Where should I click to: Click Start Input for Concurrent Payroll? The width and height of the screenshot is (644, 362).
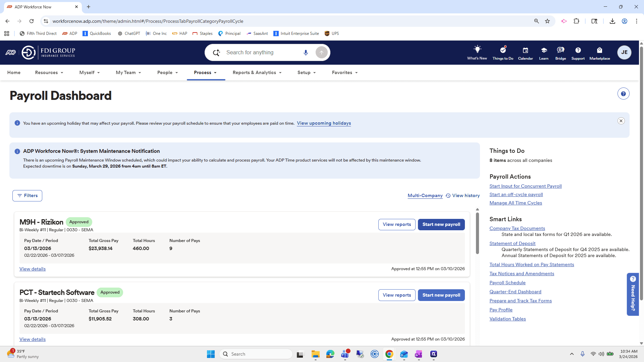coord(525,186)
